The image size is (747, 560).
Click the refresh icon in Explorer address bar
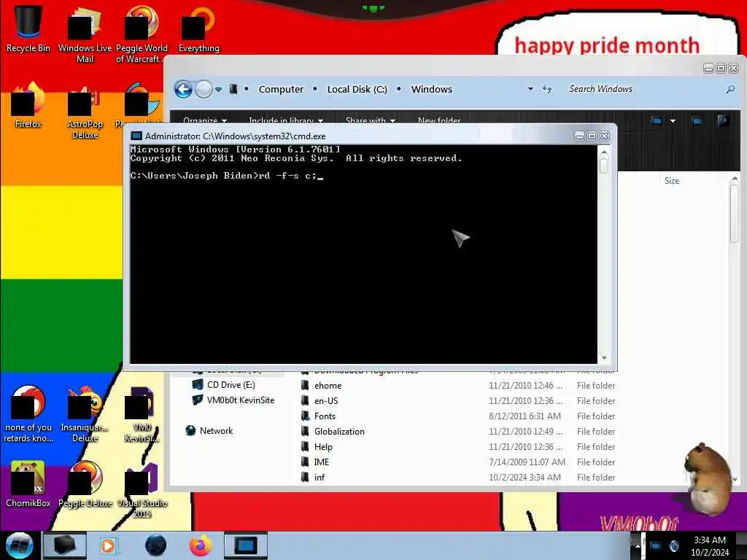point(547,89)
